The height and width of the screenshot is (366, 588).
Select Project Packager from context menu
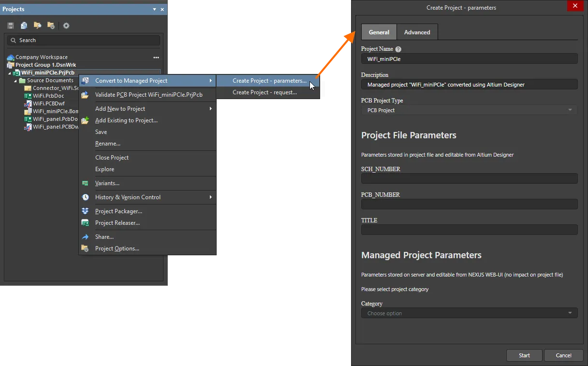[118, 211]
